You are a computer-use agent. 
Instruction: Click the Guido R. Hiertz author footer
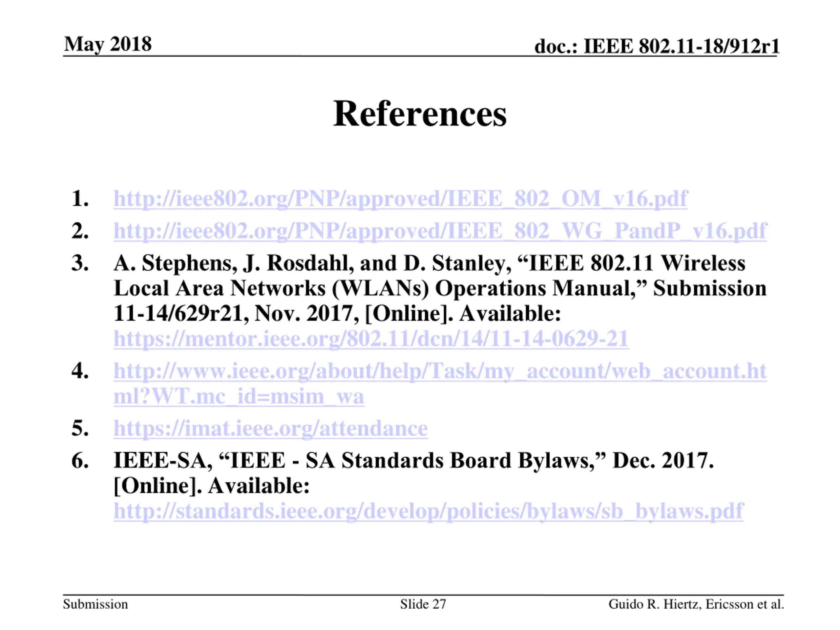click(x=696, y=604)
